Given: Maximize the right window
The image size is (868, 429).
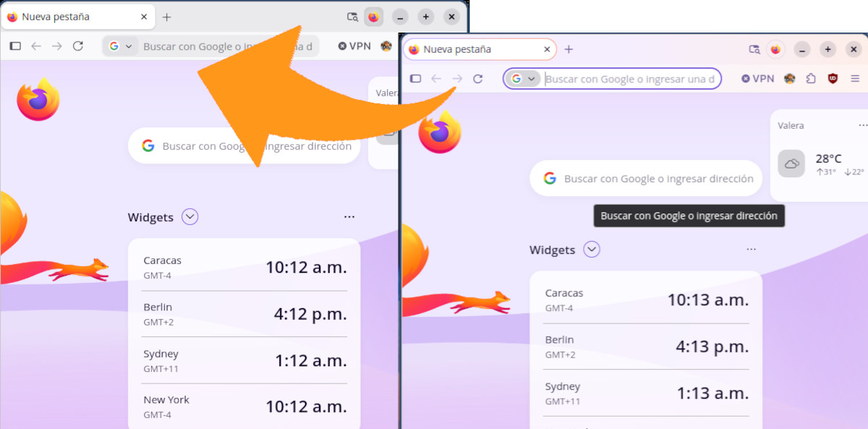Looking at the screenshot, I should (828, 49).
